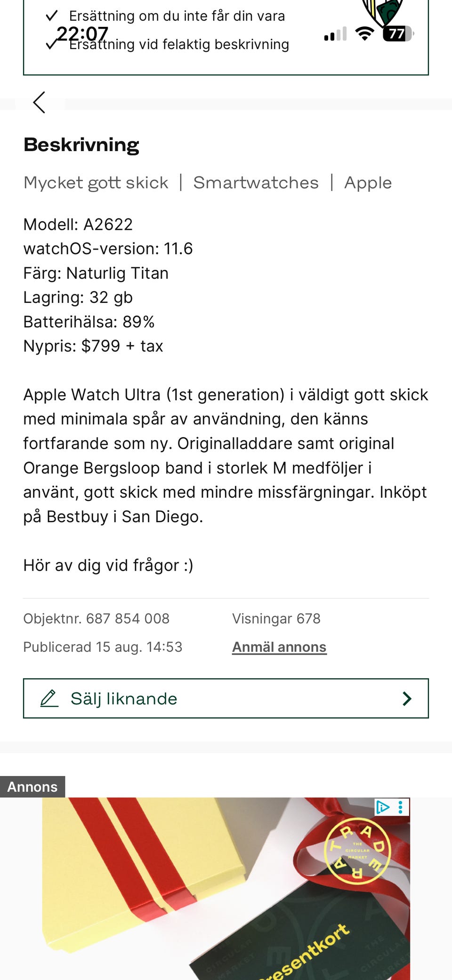
Task: Tap the 'Beskrivning' heading
Action: coord(81,145)
